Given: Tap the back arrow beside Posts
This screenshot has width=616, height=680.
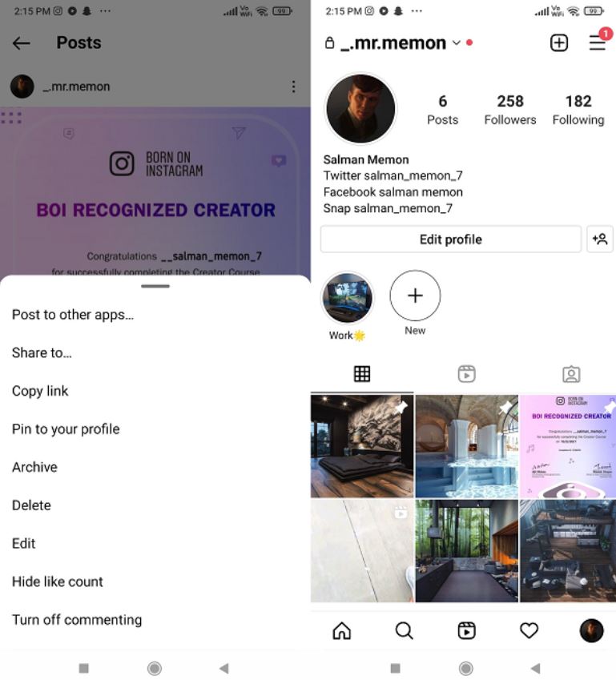Looking at the screenshot, I should coord(22,43).
